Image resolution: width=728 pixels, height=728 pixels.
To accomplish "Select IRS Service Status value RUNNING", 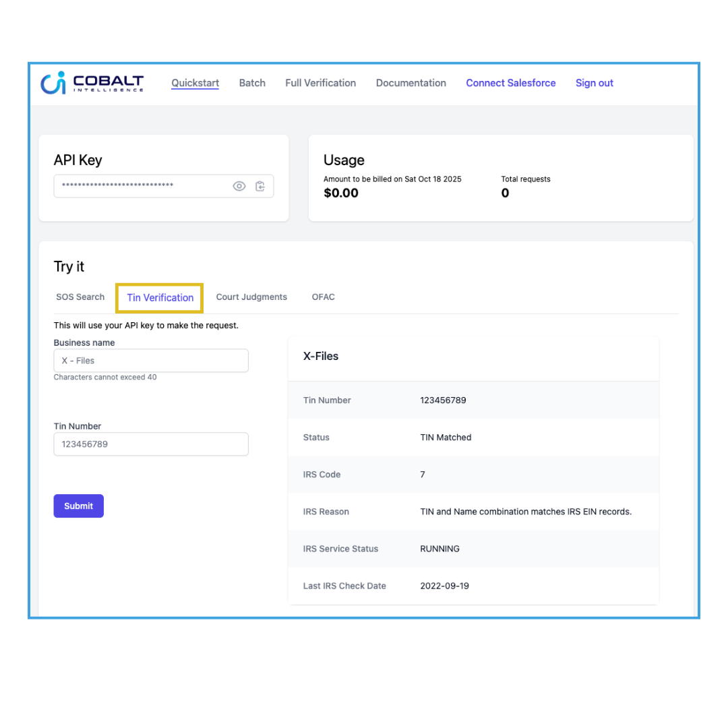I will tap(439, 549).
